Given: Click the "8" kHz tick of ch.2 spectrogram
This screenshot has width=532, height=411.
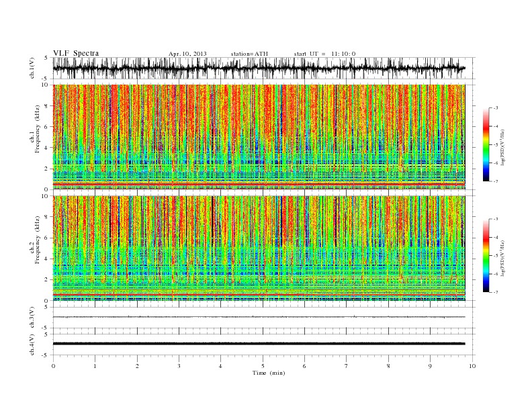Looking at the screenshot, I should [47, 217].
